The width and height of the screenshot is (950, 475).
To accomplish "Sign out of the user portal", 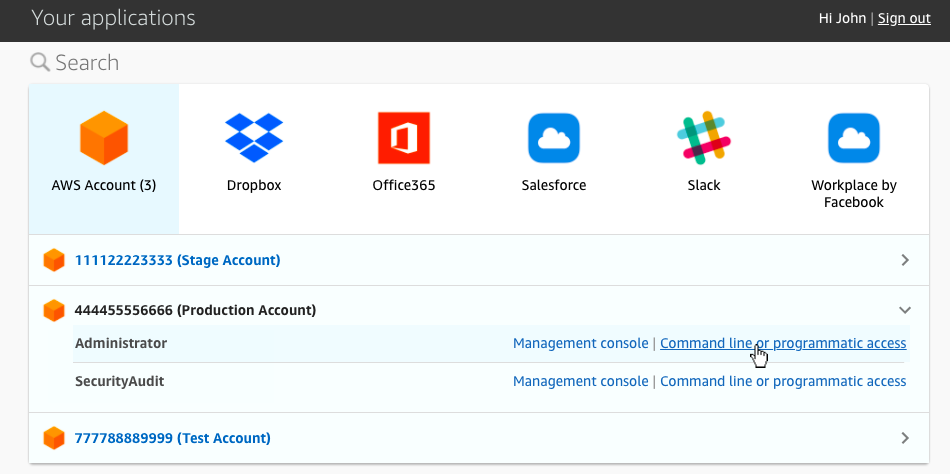I will point(904,19).
